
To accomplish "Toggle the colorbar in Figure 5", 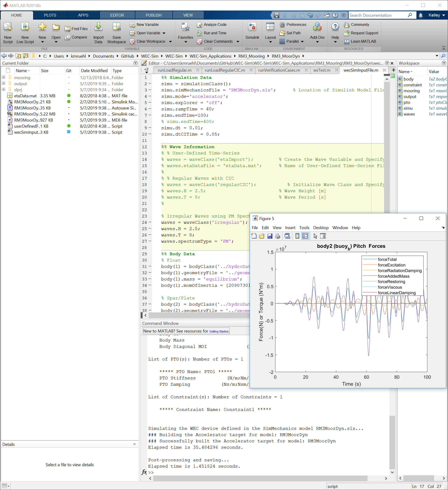I will tap(297, 236).
